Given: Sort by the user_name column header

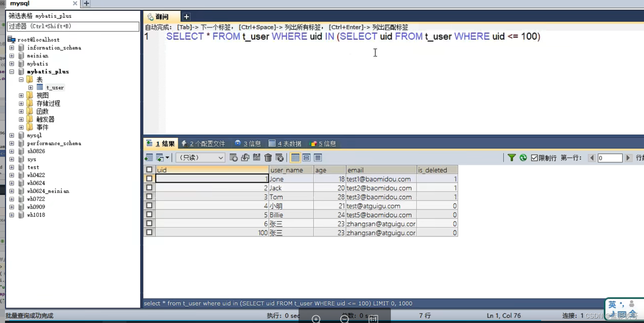Looking at the screenshot, I should (291, 170).
